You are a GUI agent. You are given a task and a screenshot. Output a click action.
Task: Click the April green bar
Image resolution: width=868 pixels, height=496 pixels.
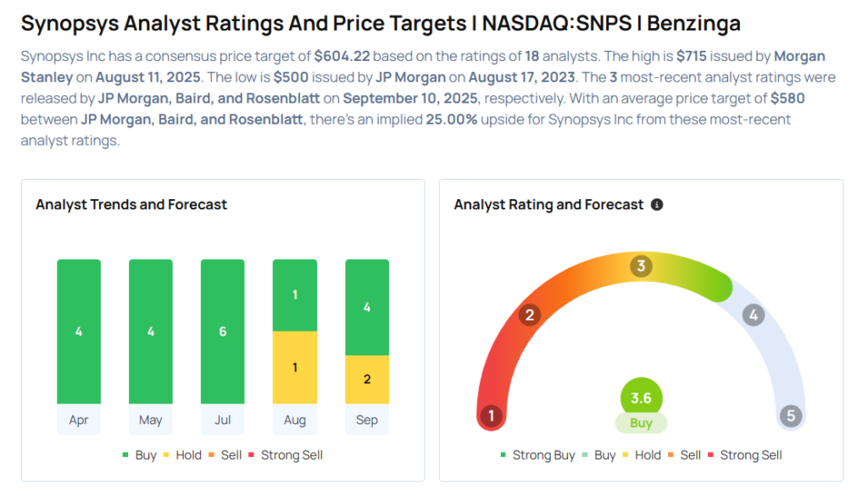coord(79,332)
